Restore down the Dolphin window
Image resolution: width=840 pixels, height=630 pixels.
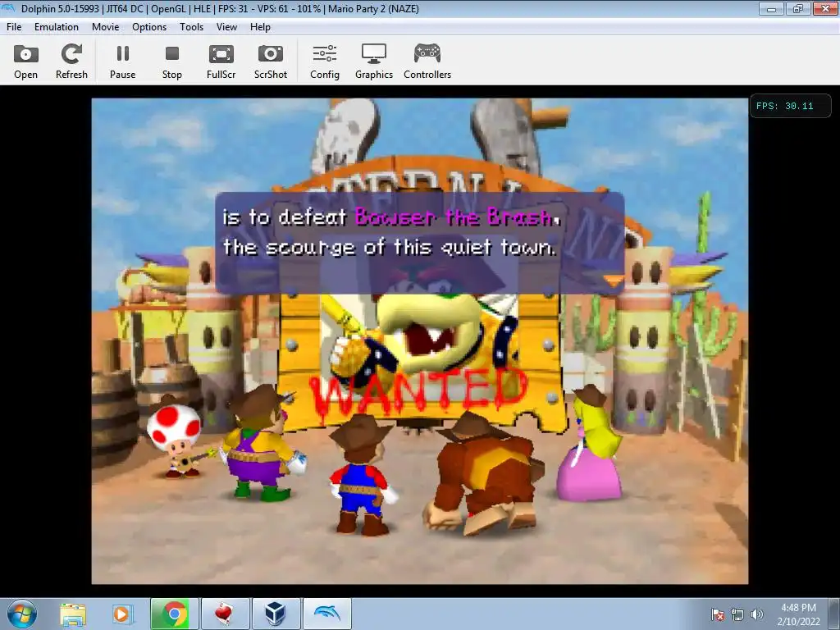coord(798,8)
